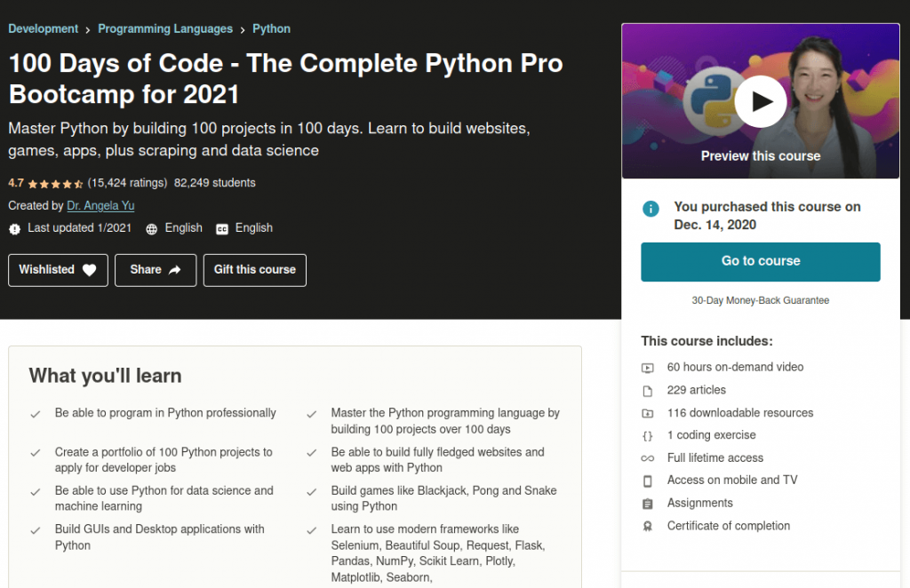
Task: Click '116 downloadable resources' text
Action: [x=740, y=413]
